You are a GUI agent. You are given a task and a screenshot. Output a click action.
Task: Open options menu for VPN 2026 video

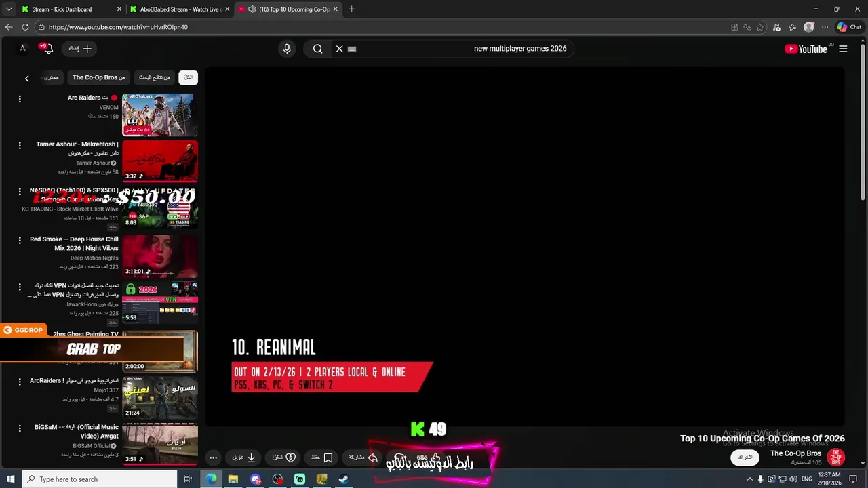point(20,287)
